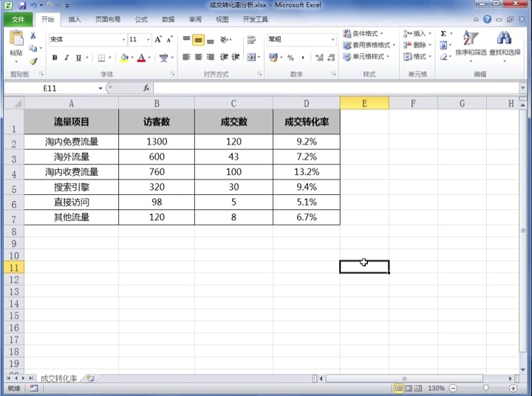Open Format as Table menu
The height and width of the screenshot is (396, 532).
coord(369,45)
